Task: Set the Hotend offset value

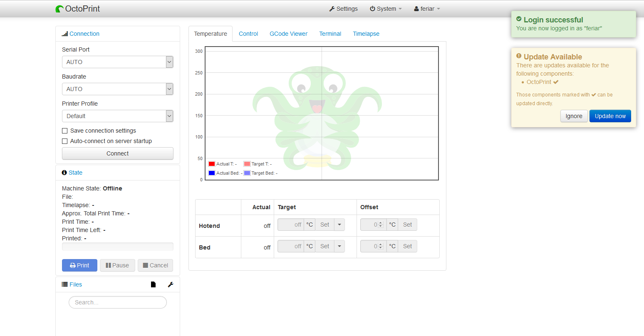Action: pyautogui.click(x=407, y=225)
